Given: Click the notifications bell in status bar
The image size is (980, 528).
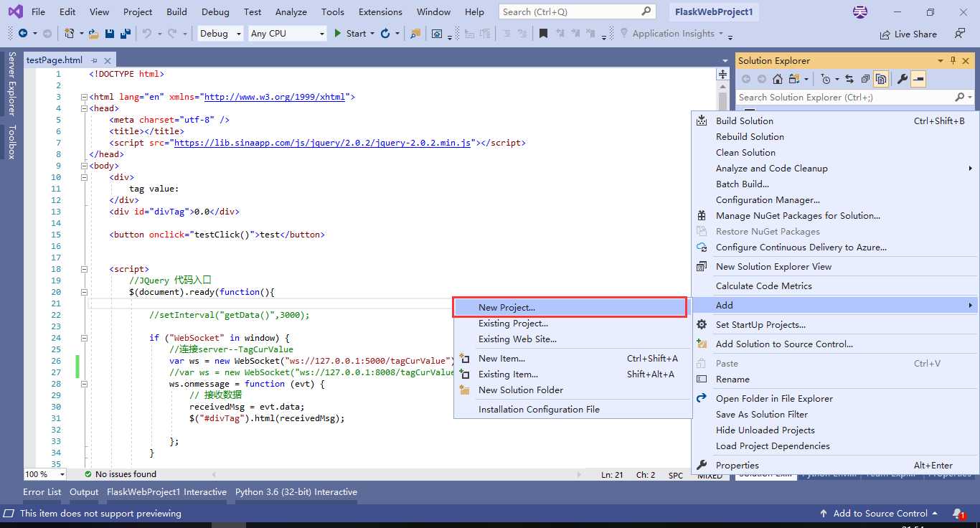Looking at the screenshot, I should tap(958, 514).
